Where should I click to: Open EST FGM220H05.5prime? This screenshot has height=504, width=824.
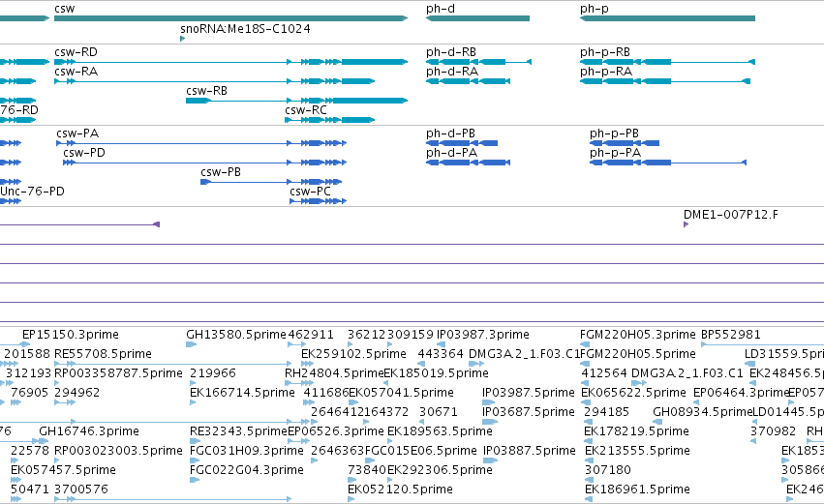pyautogui.click(x=640, y=354)
